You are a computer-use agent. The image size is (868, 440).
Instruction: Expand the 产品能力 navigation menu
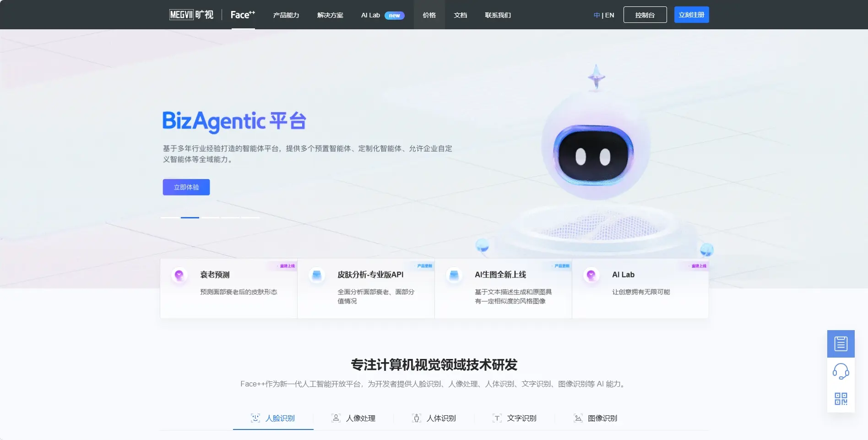(286, 15)
